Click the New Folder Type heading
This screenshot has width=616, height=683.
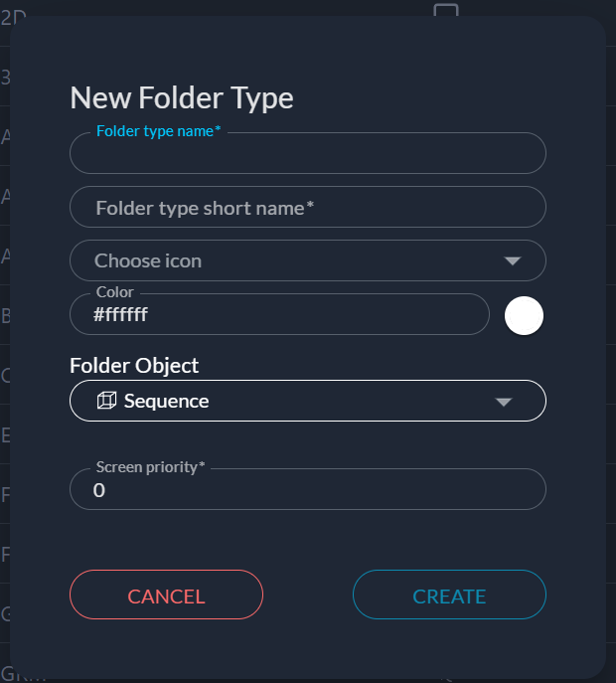pos(182,98)
